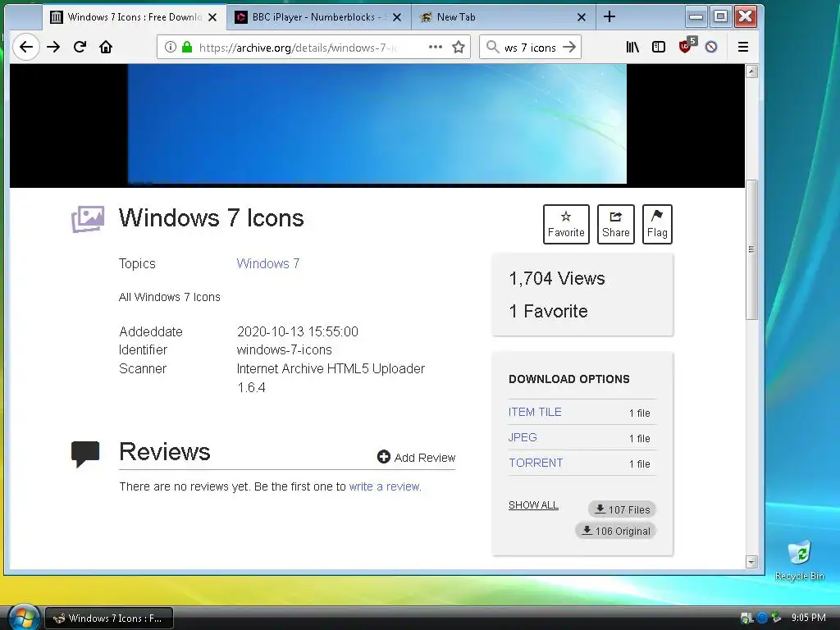Image resolution: width=840 pixels, height=630 pixels.
Task: Switch to the Windows 7 Icons tab
Action: (x=134, y=17)
